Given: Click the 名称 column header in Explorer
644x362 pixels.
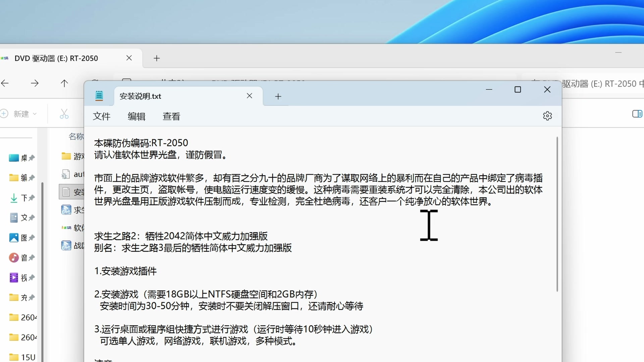Looking at the screenshot, I should pyautogui.click(x=76, y=136).
